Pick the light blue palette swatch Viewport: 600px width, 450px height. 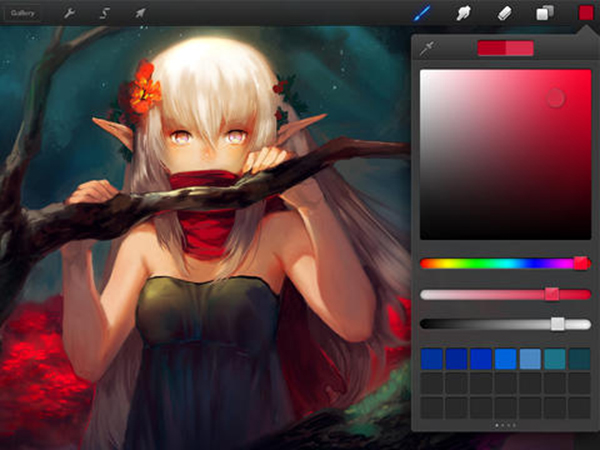[x=530, y=359]
